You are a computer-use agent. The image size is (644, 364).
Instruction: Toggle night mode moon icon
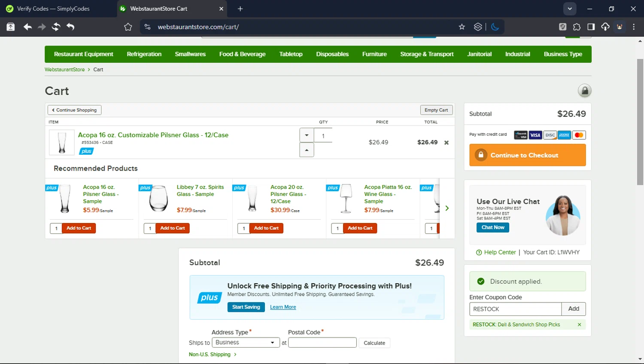495,27
